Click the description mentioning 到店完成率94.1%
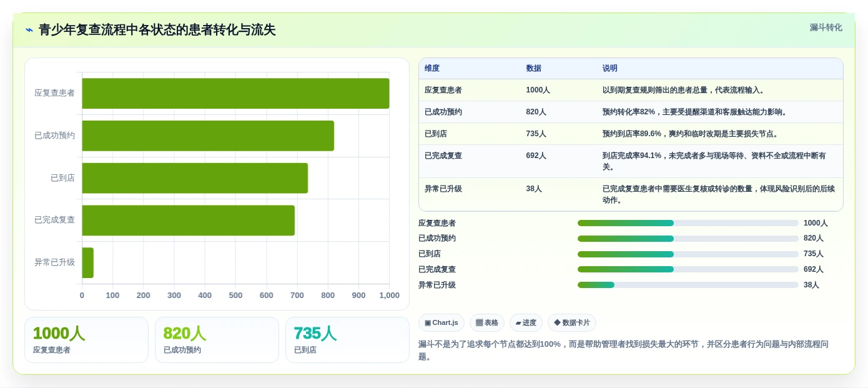This screenshot has width=868, height=388. pyautogui.click(x=714, y=161)
